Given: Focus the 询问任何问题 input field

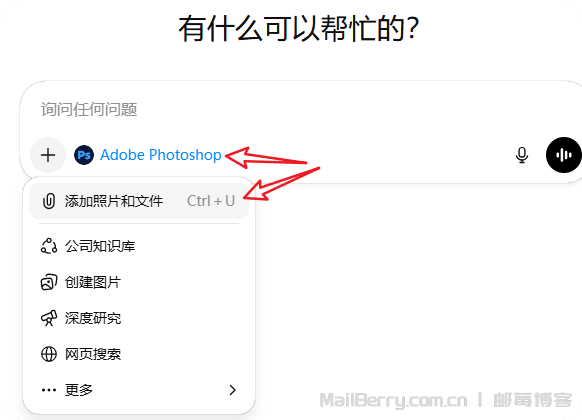Looking at the screenshot, I should (x=297, y=109).
